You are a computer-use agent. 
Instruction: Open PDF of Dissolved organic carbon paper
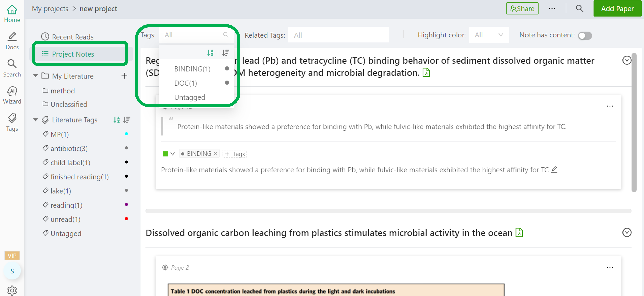pos(519,232)
